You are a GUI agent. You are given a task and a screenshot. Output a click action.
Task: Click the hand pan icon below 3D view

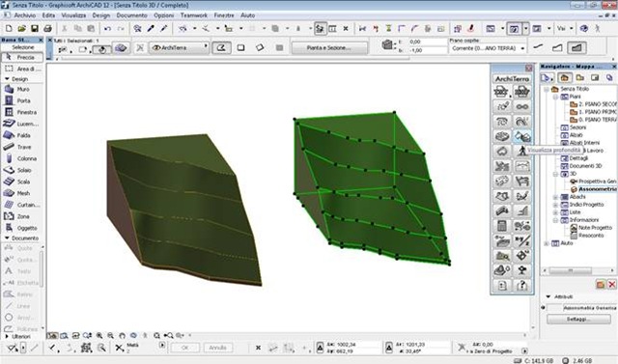click(123, 336)
